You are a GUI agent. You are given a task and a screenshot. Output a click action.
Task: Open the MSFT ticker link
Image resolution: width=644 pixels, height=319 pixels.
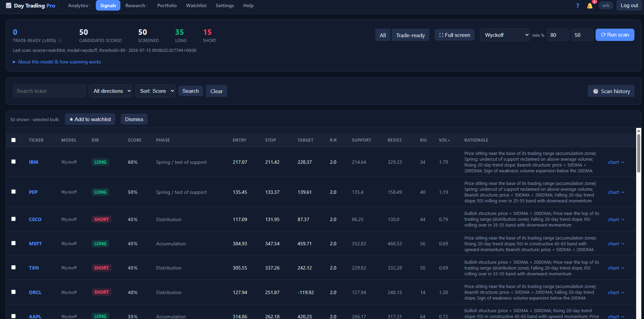click(35, 244)
